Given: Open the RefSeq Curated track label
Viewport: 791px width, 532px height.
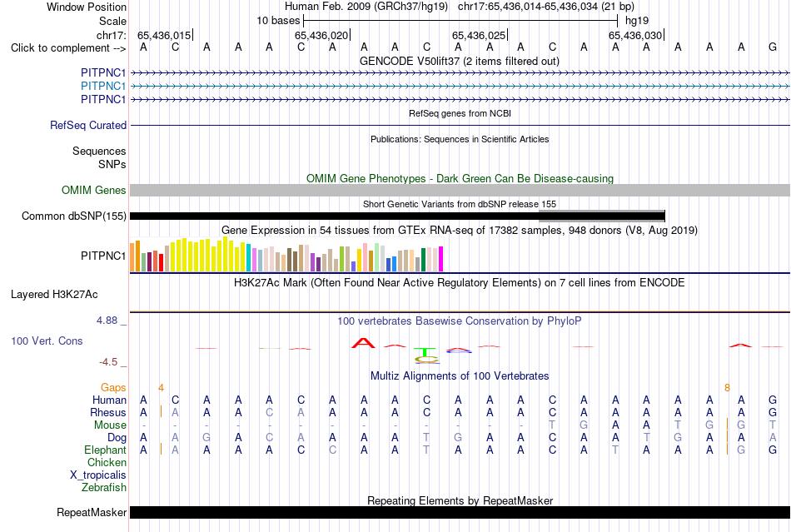Looking at the screenshot, I should pyautogui.click(x=87, y=125).
